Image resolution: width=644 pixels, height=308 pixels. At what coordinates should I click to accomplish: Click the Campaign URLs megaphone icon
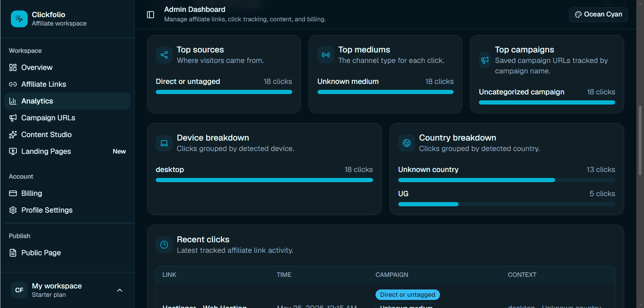[x=13, y=118]
